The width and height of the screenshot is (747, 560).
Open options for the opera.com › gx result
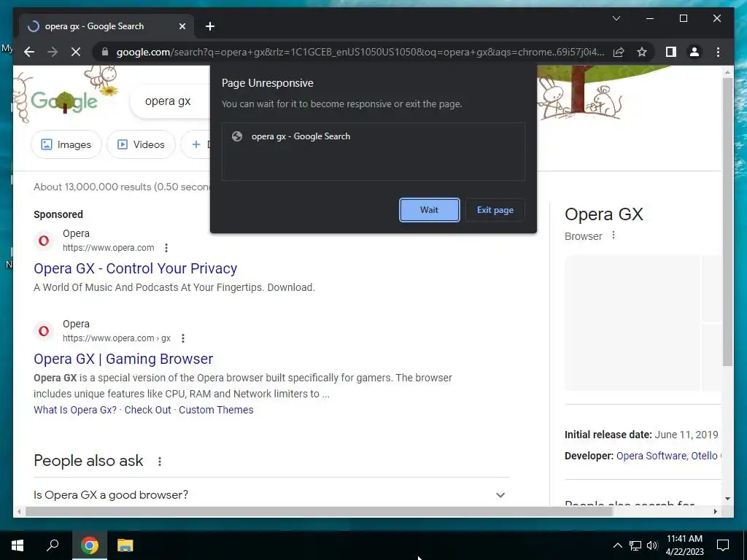pyautogui.click(x=183, y=338)
